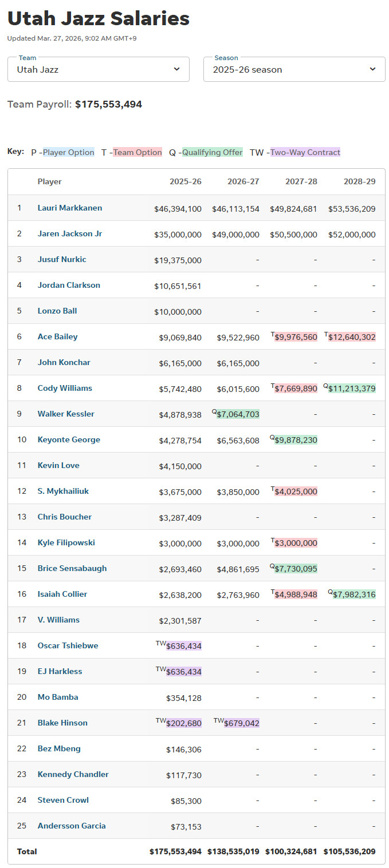Click the Player Option blue key swatch

pyautogui.click(x=69, y=152)
